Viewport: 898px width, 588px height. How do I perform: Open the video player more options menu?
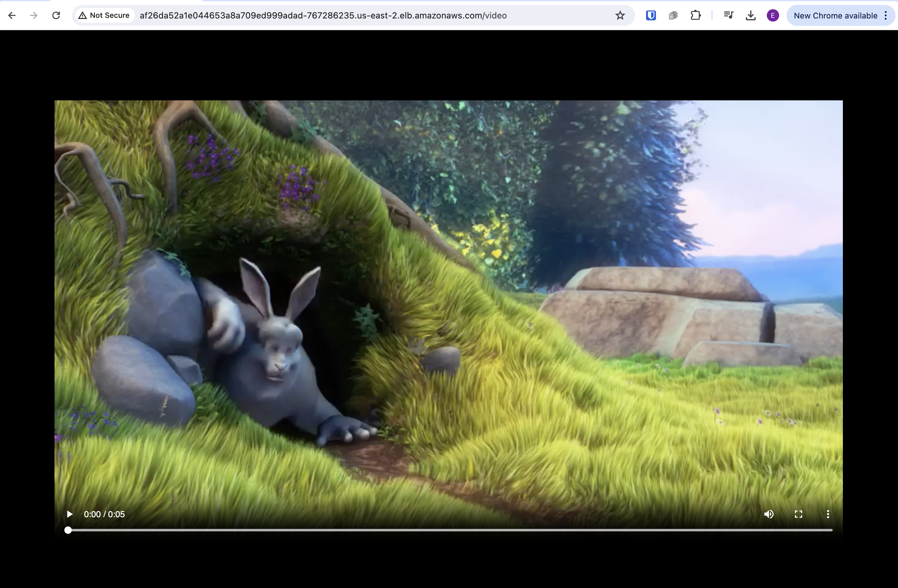[828, 514]
